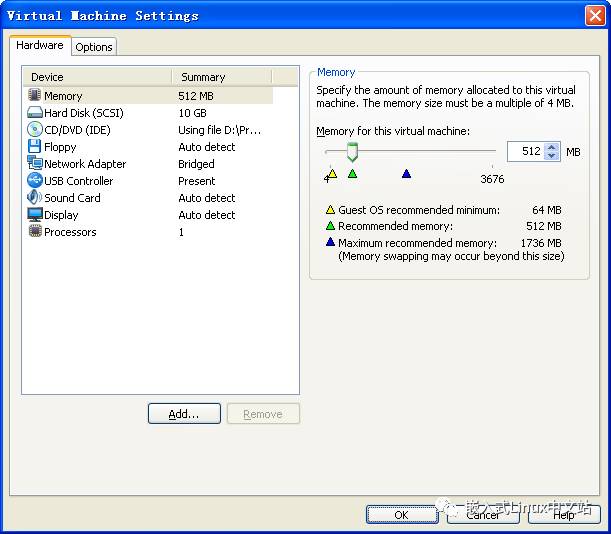Click the '10 GB' hard disk summary
Screen dimensions: 611x534
coord(192,113)
